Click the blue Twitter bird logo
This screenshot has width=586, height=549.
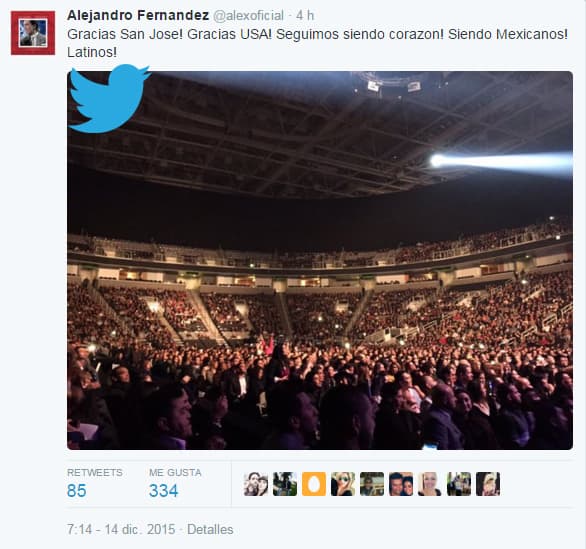tap(110, 99)
